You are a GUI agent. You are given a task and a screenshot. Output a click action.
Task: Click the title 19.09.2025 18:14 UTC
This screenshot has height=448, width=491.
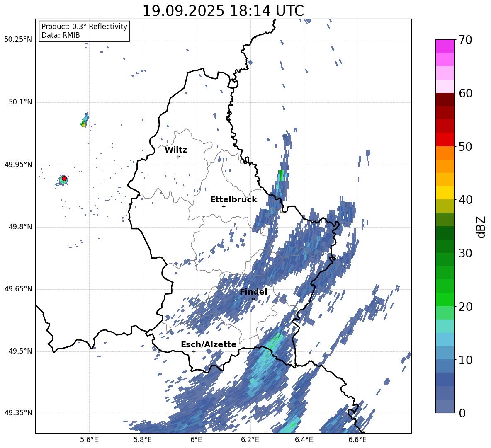tap(223, 11)
